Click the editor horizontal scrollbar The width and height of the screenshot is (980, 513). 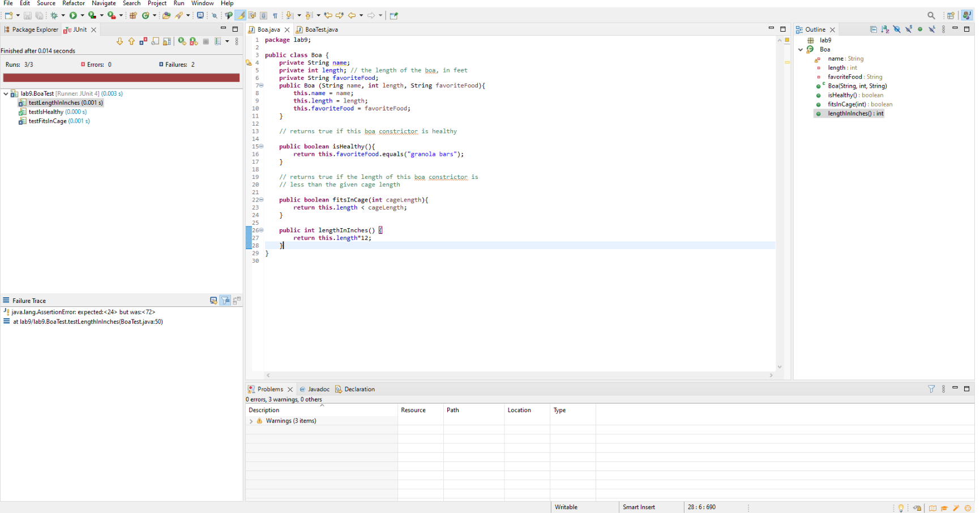pyautogui.click(x=519, y=375)
